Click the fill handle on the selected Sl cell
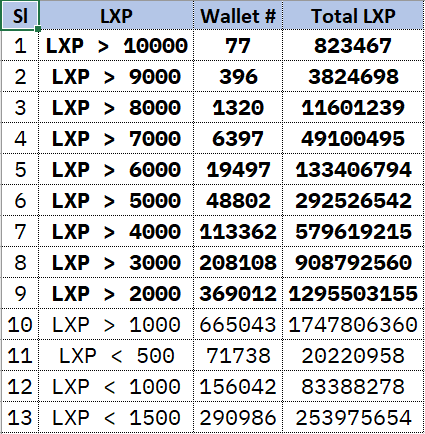This screenshot has width=425, height=434. (x=38, y=29)
